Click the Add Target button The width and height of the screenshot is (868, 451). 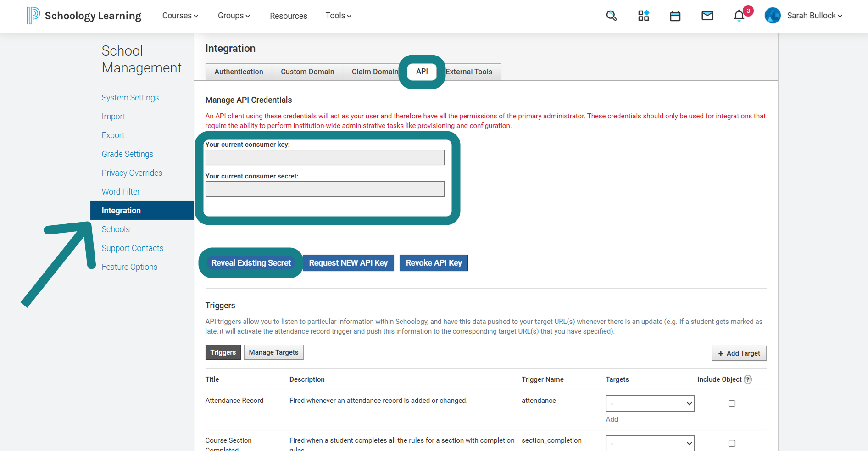[739, 353]
